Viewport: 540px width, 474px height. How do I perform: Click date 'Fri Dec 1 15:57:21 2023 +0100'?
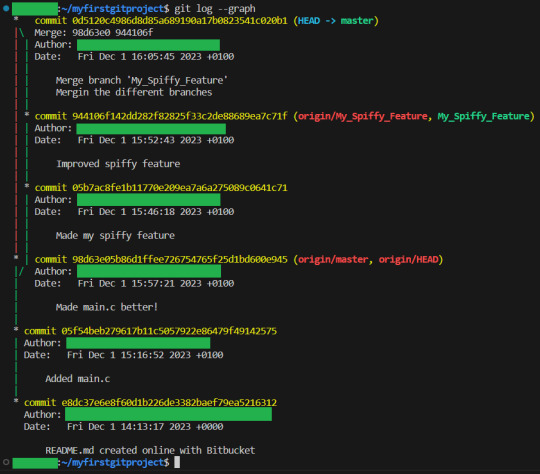(x=156, y=284)
